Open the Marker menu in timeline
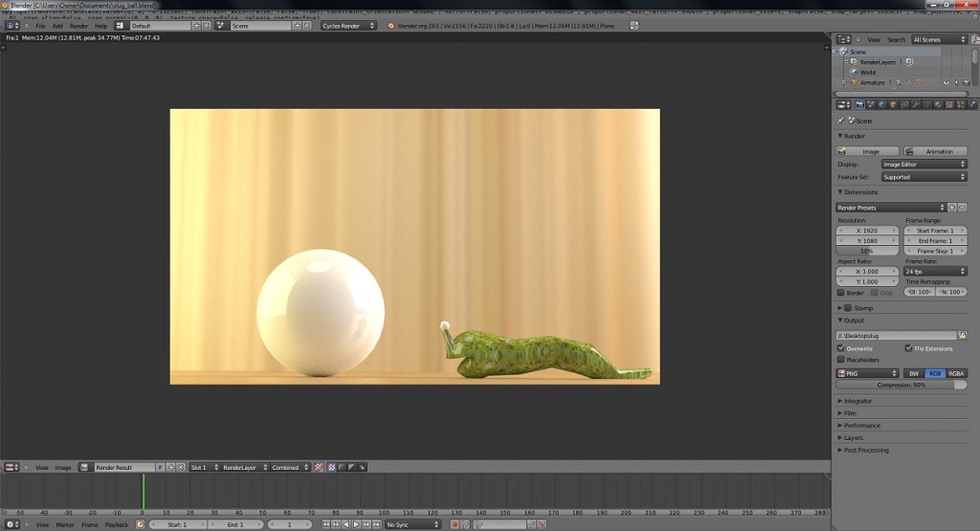The image size is (980, 531). pos(65,524)
